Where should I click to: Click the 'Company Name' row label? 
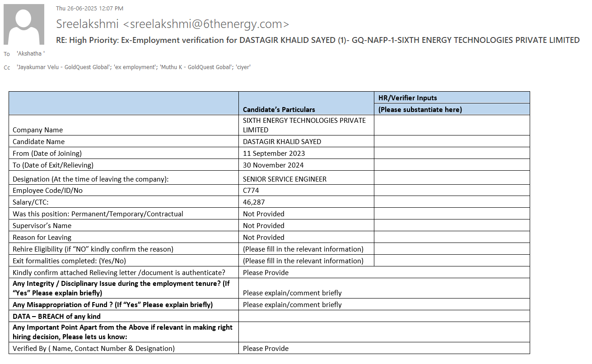(38, 130)
